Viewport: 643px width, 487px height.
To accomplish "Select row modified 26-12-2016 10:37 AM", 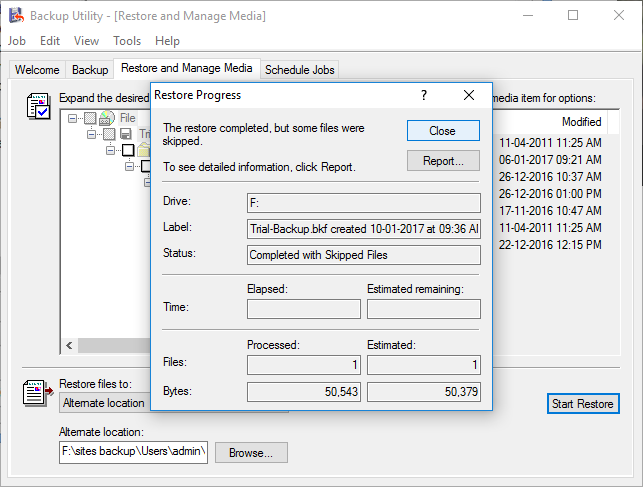I will click(x=550, y=177).
